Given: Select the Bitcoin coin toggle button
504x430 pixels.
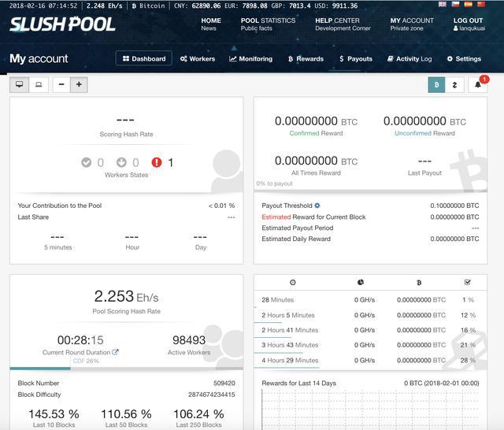Looking at the screenshot, I should (x=436, y=84).
